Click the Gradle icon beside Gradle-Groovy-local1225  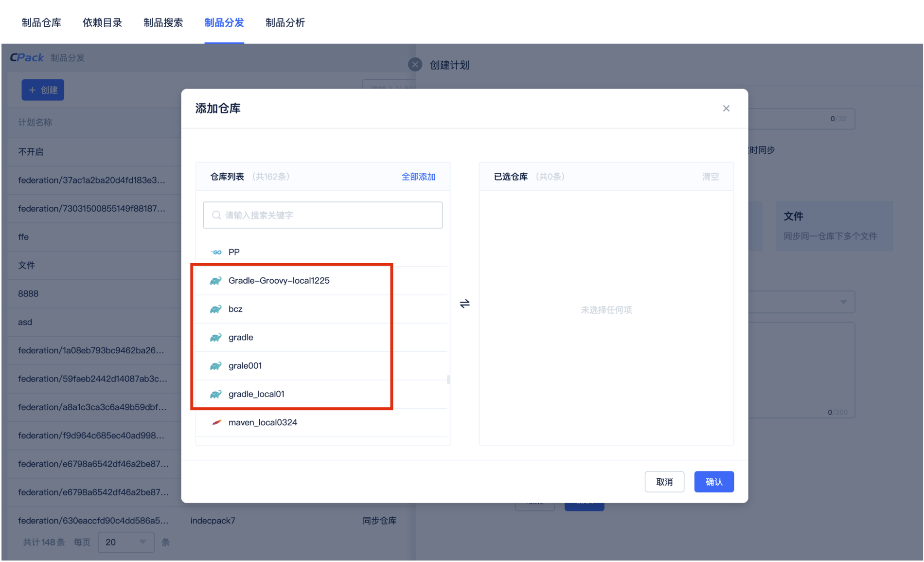[x=216, y=281]
